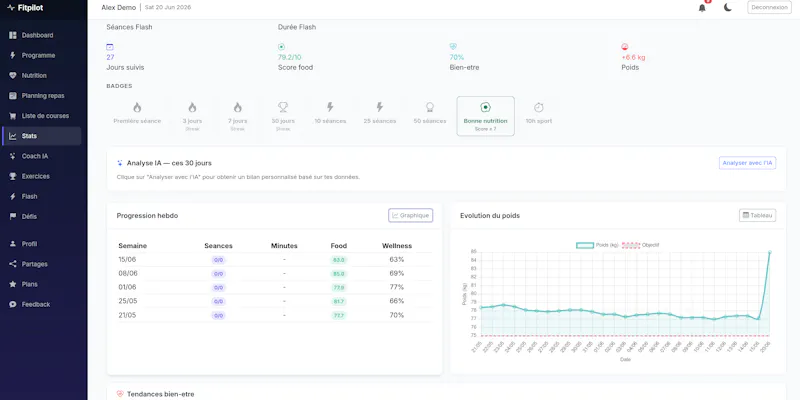Click the Coach IA sparkle icon
The image size is (800, 400).
13,156
